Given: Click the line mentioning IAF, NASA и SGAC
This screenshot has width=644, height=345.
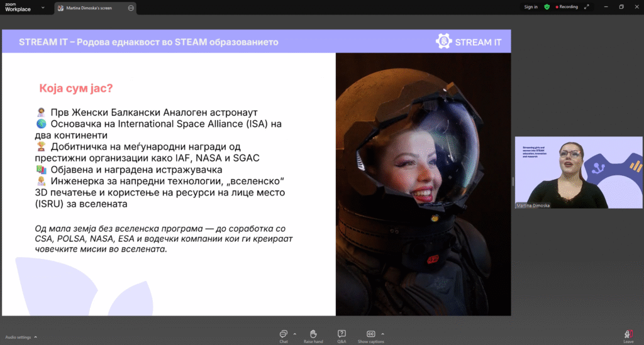Looking at the screenshot, I should tap(147, 158).
